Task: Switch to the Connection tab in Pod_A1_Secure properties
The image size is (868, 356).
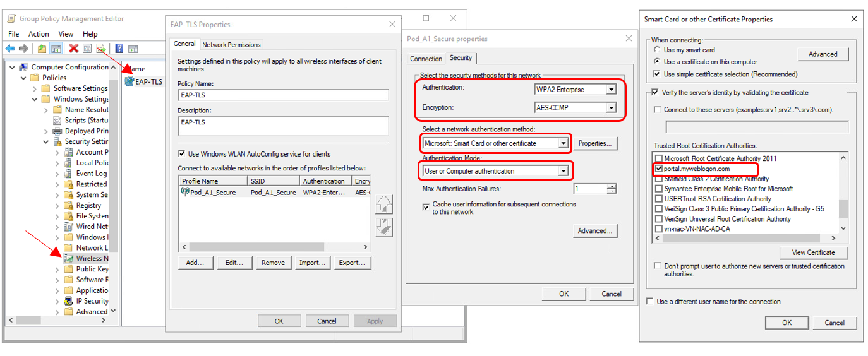Action: coord(426,59)
